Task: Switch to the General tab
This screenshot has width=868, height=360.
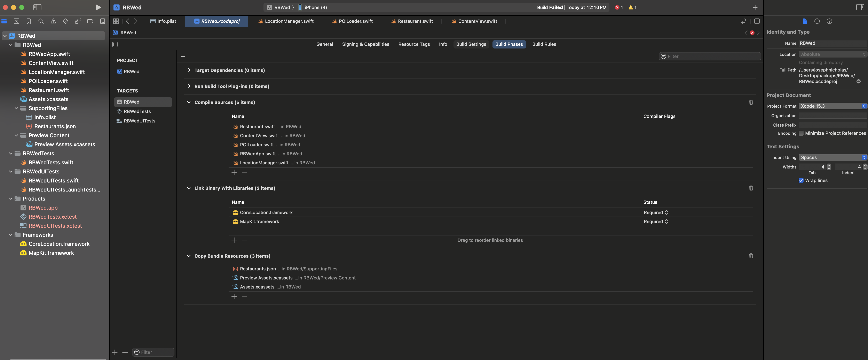Action: click(324, 44)
